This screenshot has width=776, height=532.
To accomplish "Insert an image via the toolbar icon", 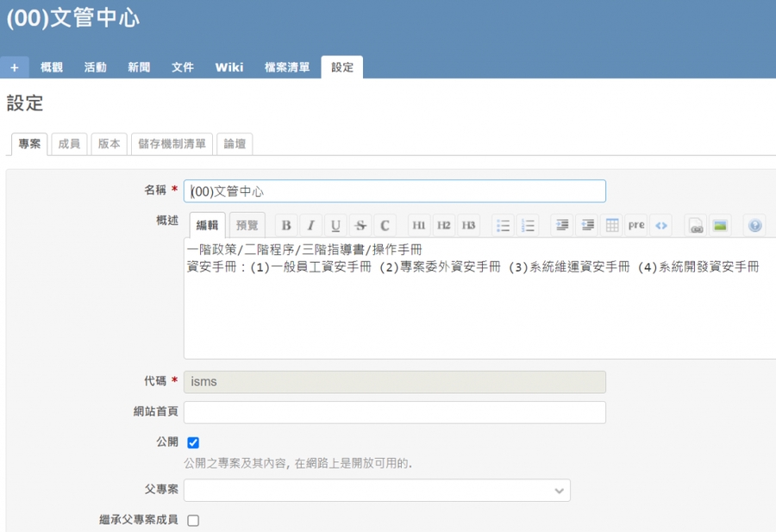I will (x=720, y=225).
